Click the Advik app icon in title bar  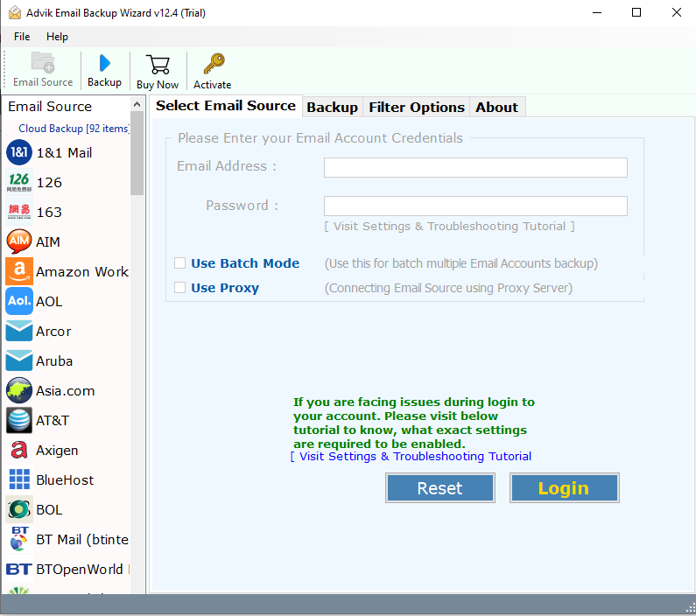pyautogui.click(x=15, y=12)
